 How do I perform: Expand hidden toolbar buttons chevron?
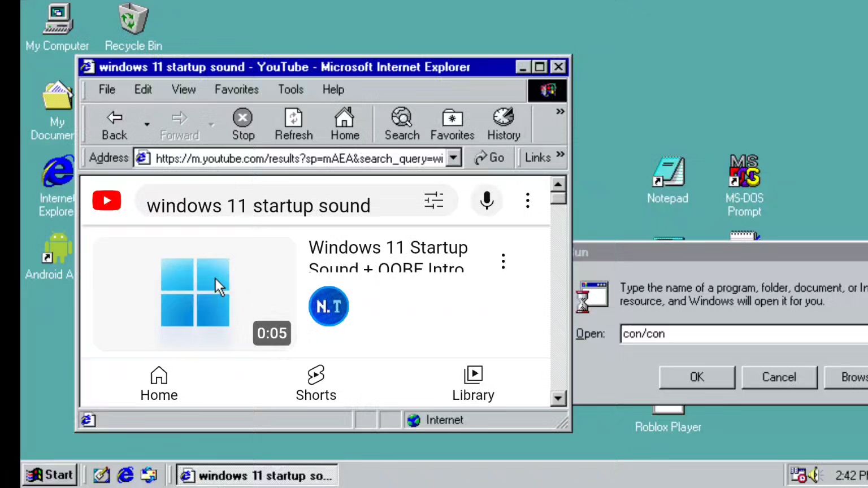pos(560,112)
